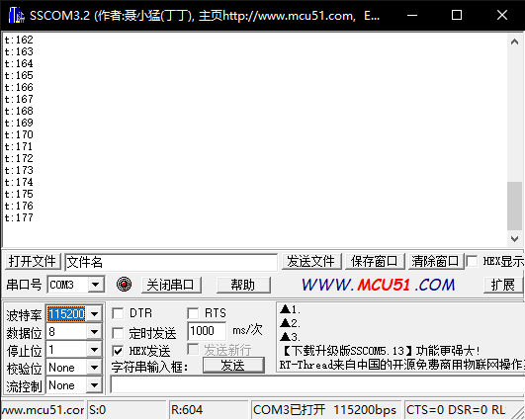Toggle the 发送新行 checkbox
Screen dimensions: 525x420
click(x=193, y=349)
